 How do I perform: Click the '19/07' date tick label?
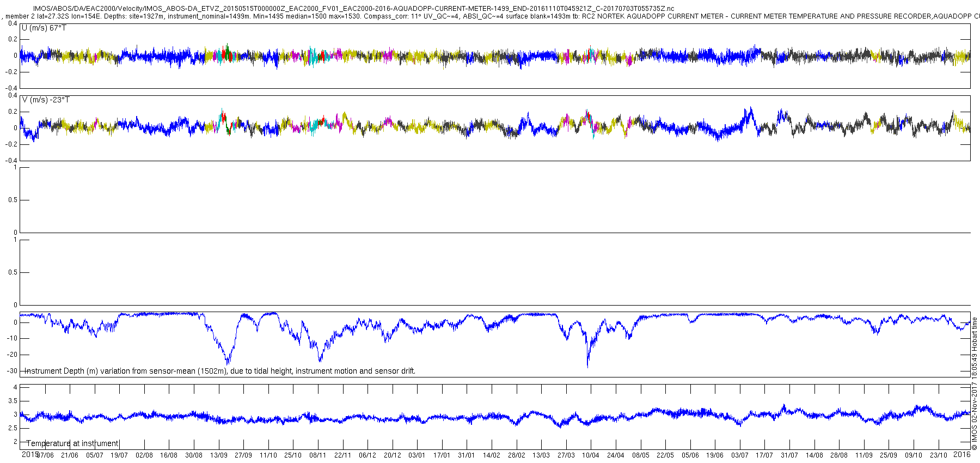119,455
